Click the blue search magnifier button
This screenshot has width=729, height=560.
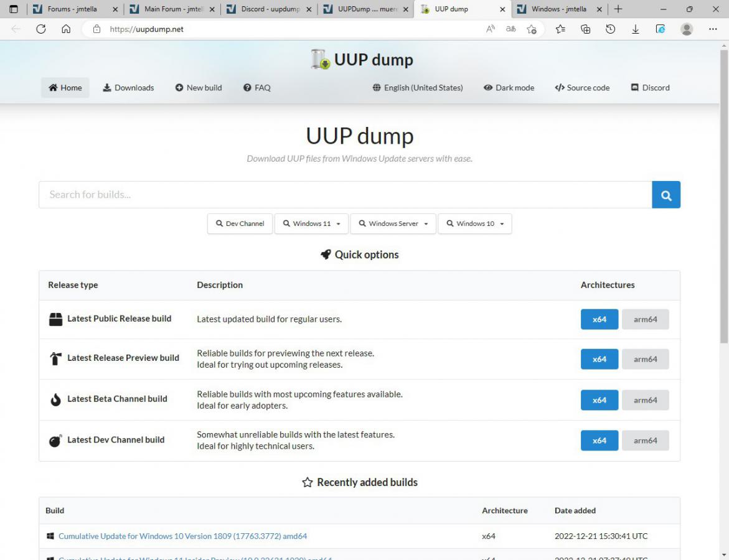[666, 195]
